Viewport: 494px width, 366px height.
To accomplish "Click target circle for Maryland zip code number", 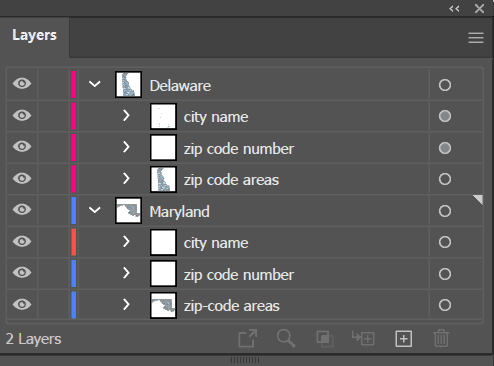I will [445, 274].
